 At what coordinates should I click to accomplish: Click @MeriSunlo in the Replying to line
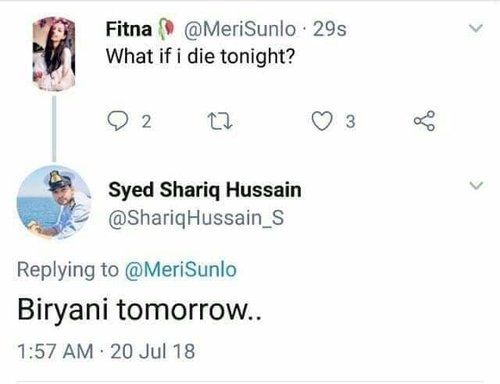coord(180,269)
